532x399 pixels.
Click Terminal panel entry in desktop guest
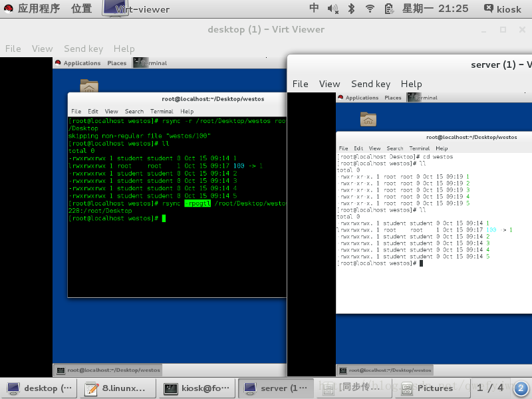click(x=150, y=63)
